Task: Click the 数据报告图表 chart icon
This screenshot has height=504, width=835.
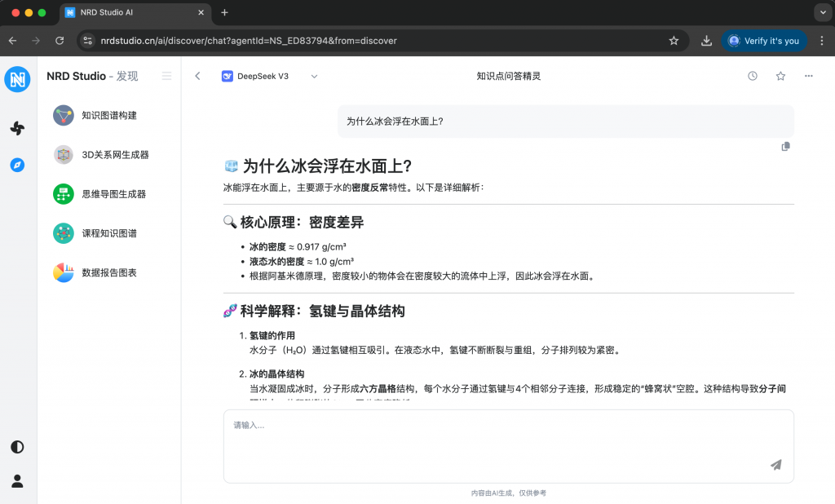Action: (x=64, y=272)
